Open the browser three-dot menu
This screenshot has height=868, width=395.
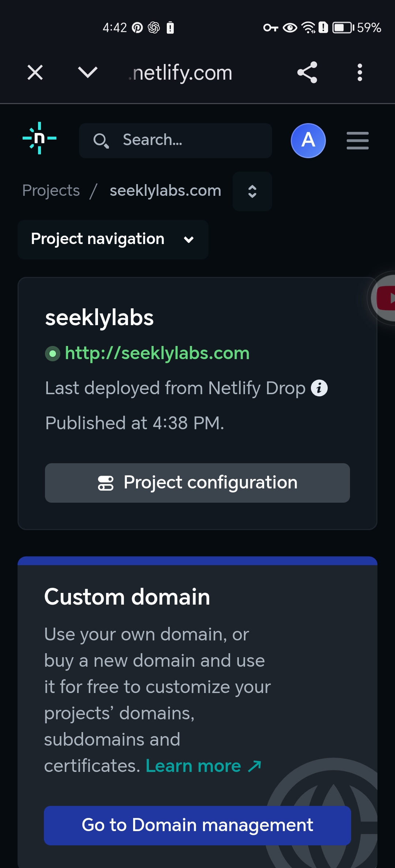(360, 72)
